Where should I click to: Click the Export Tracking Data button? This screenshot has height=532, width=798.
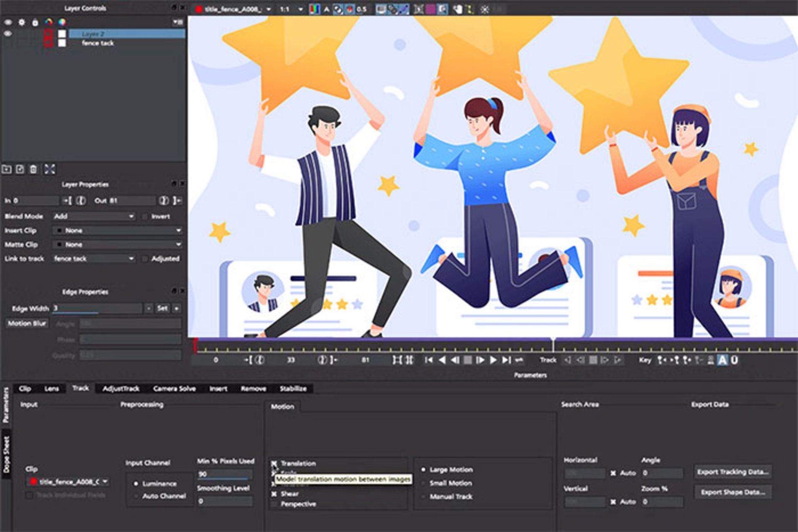(x=733, y=472)
